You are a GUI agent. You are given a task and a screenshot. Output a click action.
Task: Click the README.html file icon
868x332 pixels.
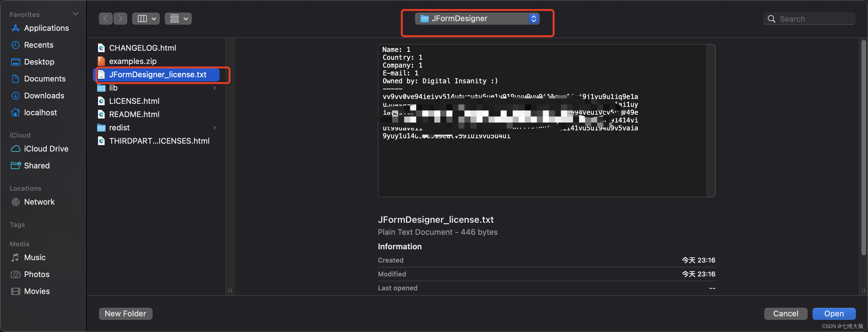point(101,115)
